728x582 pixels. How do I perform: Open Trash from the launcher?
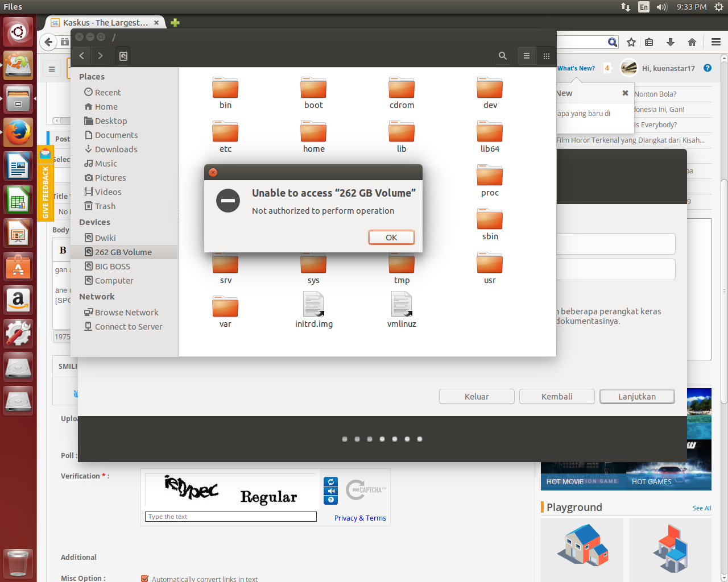coord(18,563)
